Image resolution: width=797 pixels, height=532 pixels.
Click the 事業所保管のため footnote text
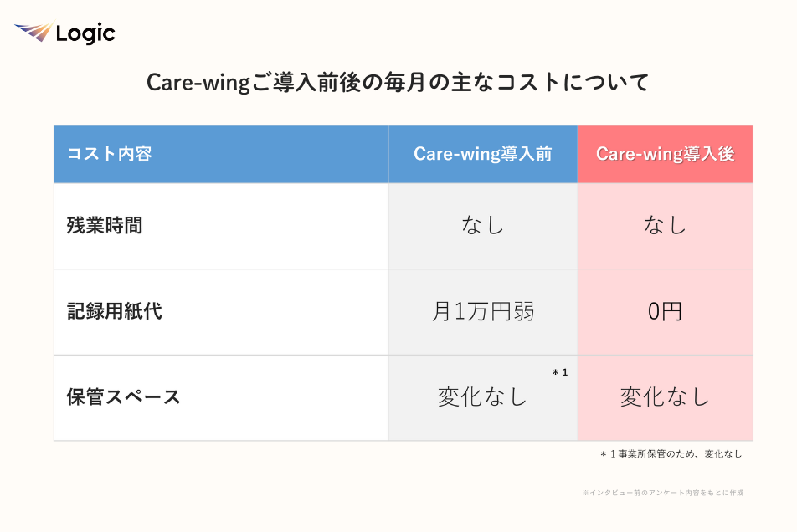671,454
